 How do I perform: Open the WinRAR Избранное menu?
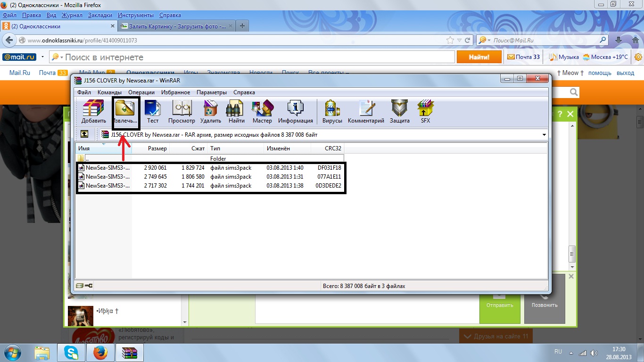click(175, 92)
